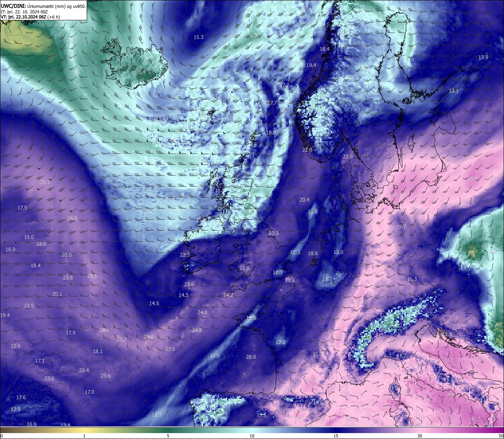This screenshot has width=504, height=439.
Task: Click the '11.3' value near Spain
Action: pos(157,415)
